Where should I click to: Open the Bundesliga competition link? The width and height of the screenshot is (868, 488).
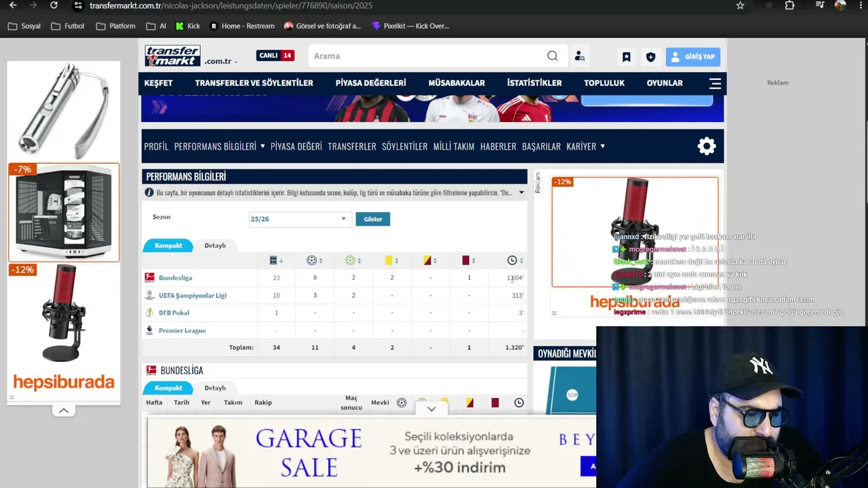[175, 278]
